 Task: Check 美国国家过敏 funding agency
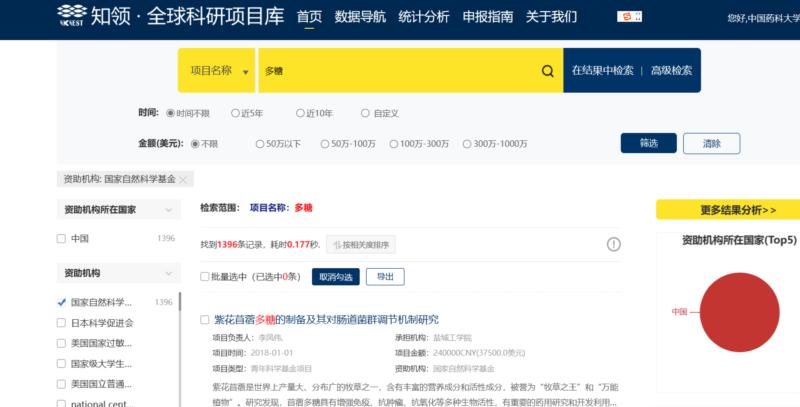61,343
